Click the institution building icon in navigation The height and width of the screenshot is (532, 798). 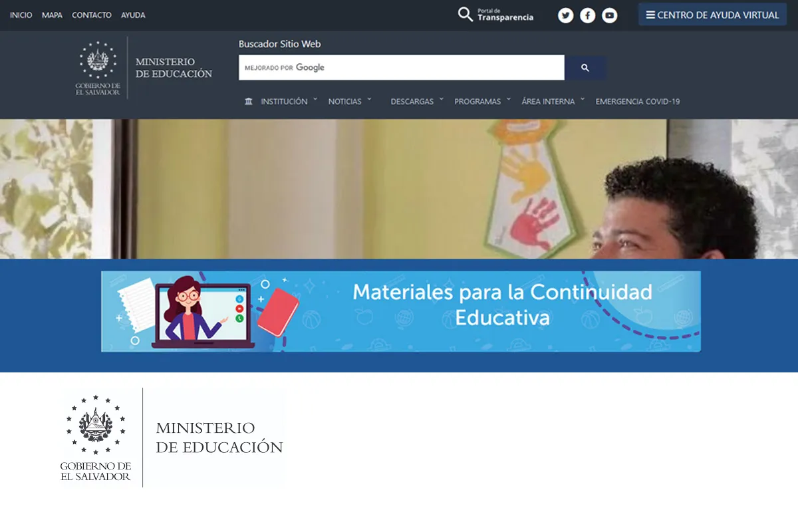click(x=249, y=102)
